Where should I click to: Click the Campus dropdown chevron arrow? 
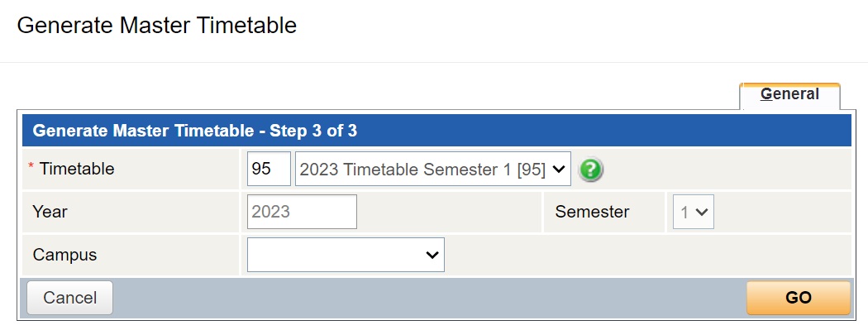[432, 256]
